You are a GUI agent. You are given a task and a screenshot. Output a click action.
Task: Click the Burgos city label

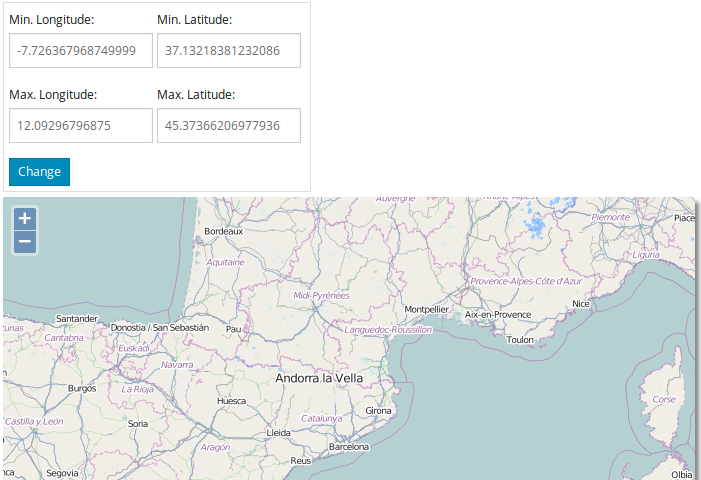coord(82,388)
